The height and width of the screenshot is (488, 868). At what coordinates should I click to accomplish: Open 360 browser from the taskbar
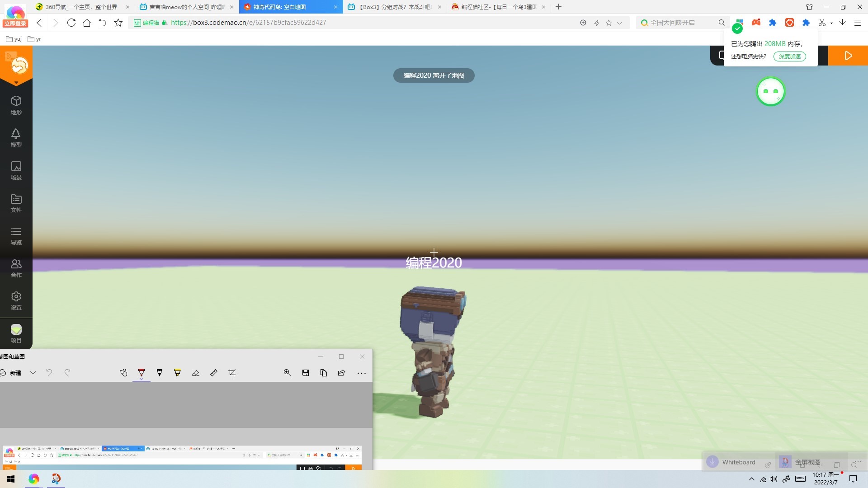tap(34, 479)
